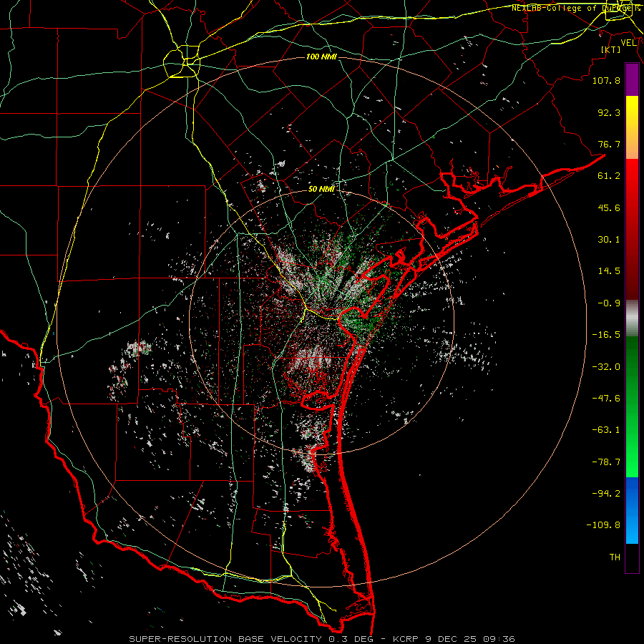Click the Super-Resolution Base Velocity caption
644x644 pixels.
[x=322, y=639]
